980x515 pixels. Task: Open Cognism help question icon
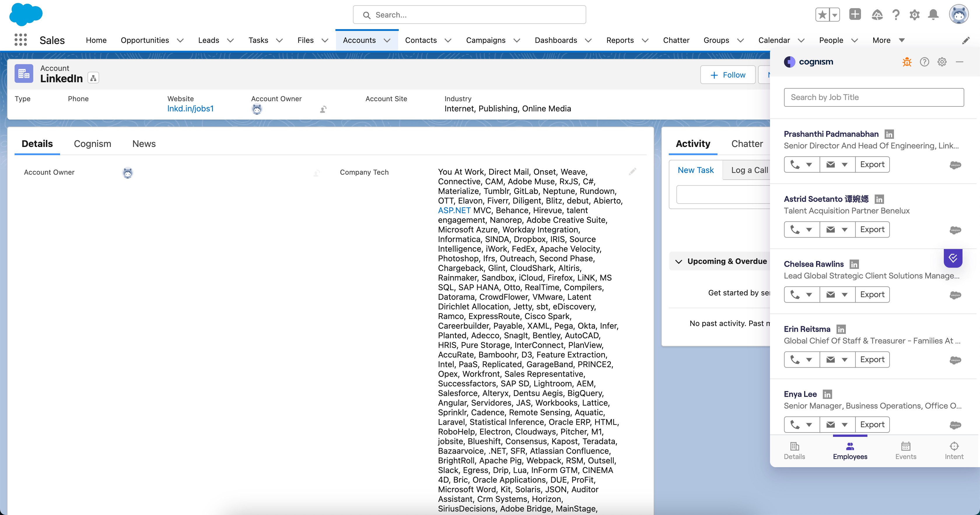click(x=925, y=62)
